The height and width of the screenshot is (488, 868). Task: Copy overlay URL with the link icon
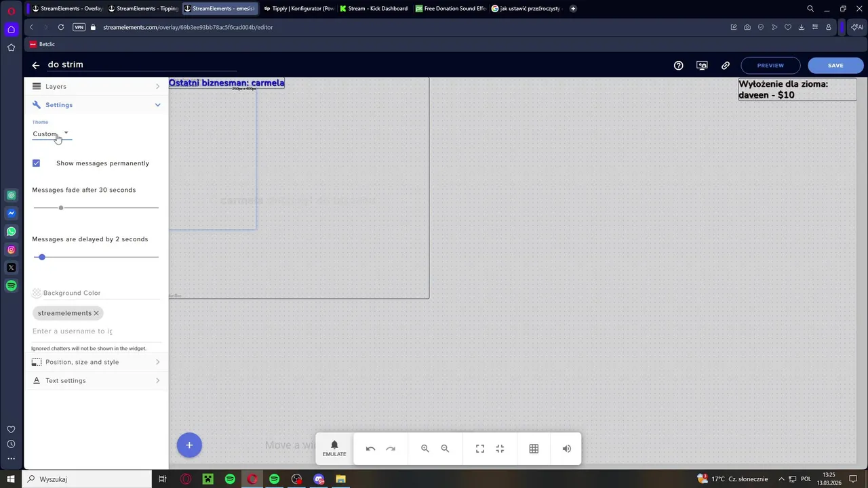(726, 66)
